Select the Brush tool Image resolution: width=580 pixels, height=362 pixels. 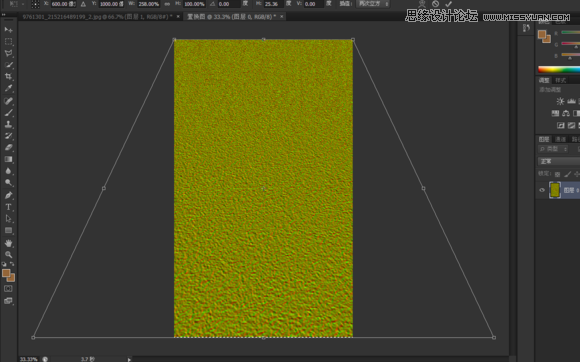9,112
